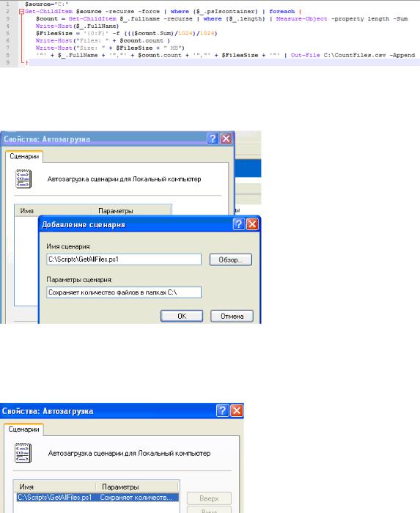The width and height of the screenshot is (420, 513).
Task: Close the Добавление сценария dialog
Action: click(252, 224)
